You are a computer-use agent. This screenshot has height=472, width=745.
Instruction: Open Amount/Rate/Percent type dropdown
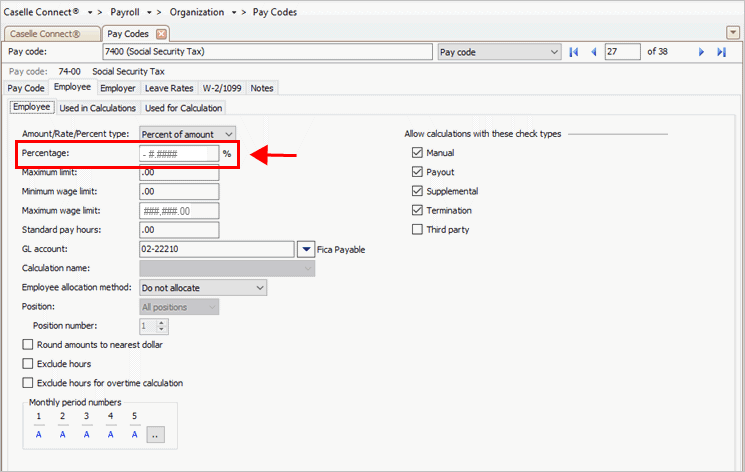(187, 134)
